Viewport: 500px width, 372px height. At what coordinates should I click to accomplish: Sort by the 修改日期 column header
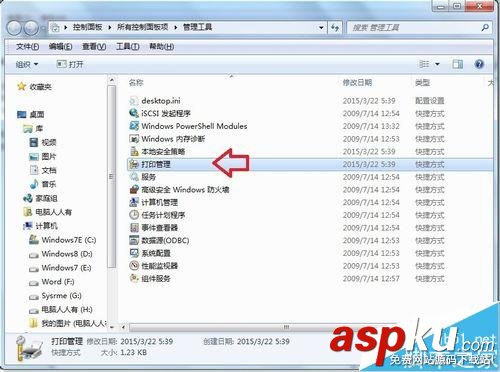tap(357, 83)
